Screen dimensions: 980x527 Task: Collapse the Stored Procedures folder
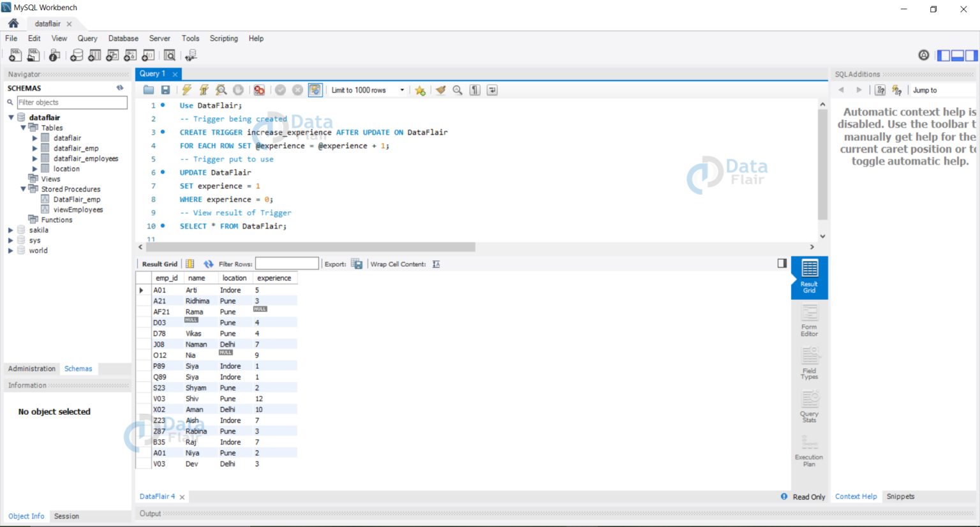(x=23, y=189)
